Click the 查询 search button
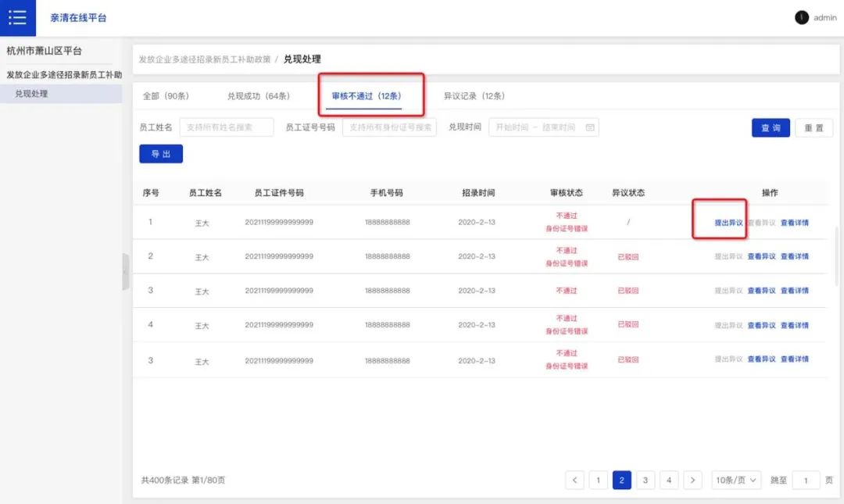 click(x=771, y=128)
